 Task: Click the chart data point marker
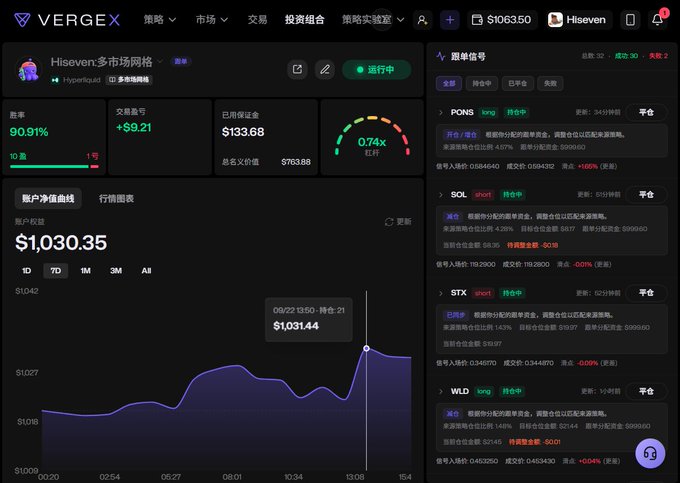pos(366,348)
